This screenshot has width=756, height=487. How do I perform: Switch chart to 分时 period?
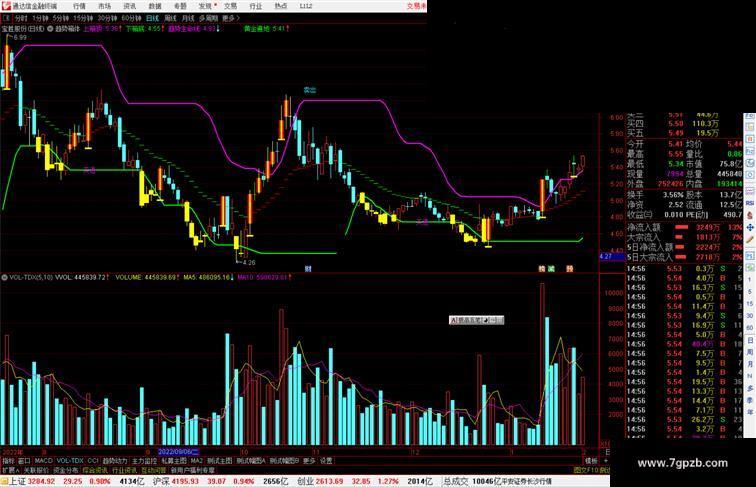[x=21, y=18]
